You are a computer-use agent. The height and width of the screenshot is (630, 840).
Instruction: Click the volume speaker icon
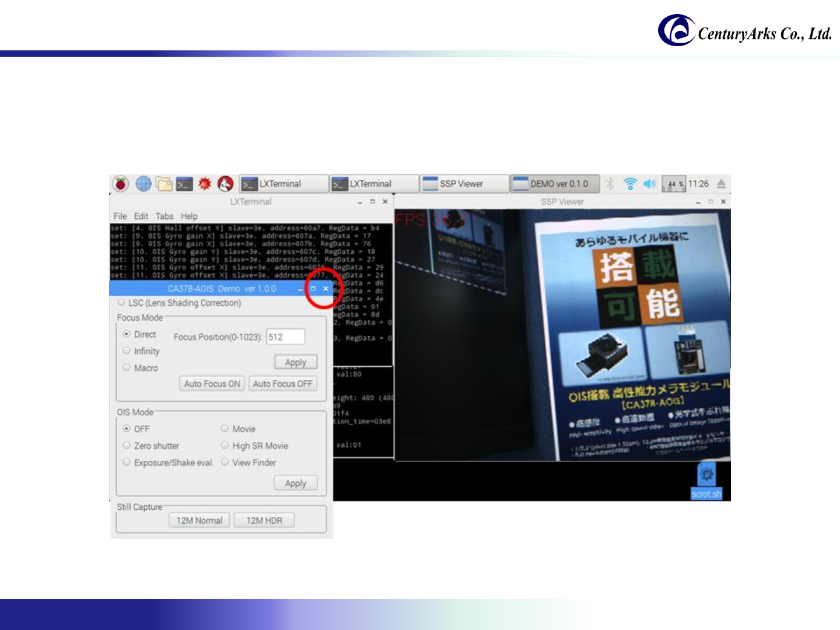(x=649, y=184)
